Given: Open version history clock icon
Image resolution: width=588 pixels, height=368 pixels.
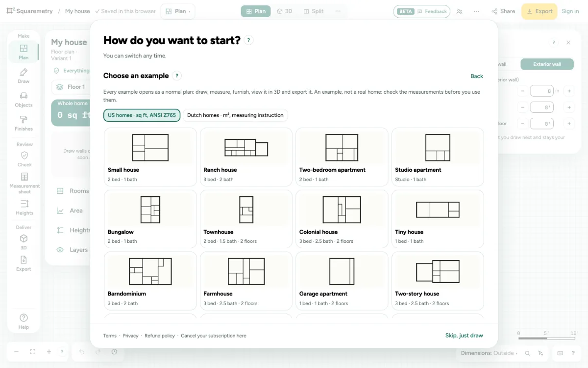Looking at the screenshot, I should [x=114, y=352].
